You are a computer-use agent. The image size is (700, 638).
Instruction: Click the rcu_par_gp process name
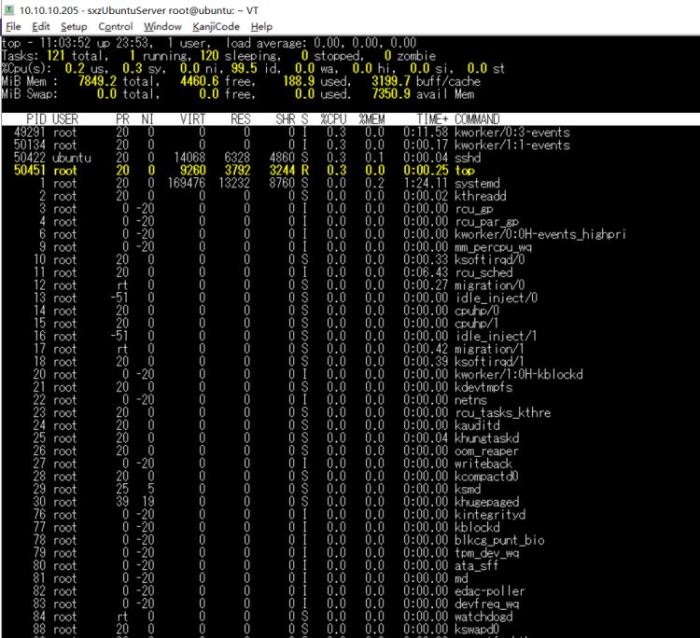click(487, 221)
